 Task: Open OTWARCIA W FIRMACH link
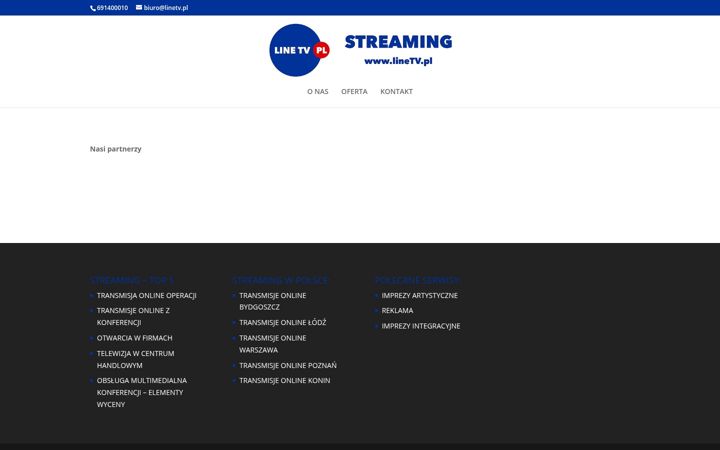[135, 338]
